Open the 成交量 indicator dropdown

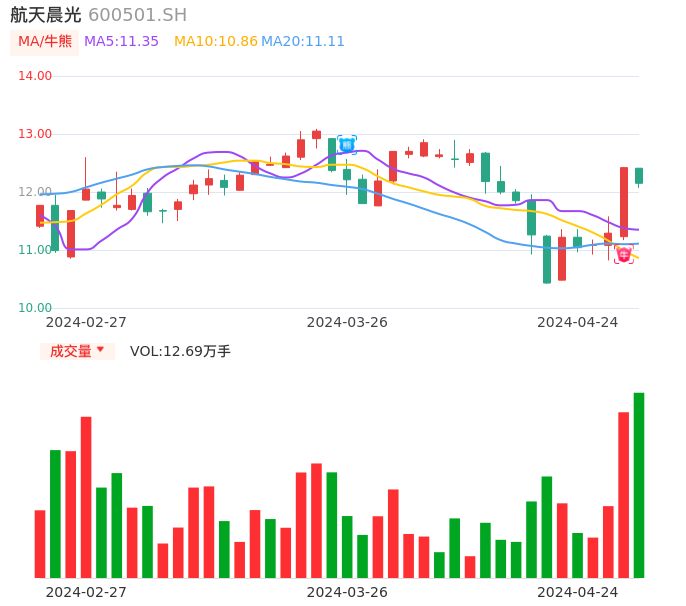pos(77,351)
